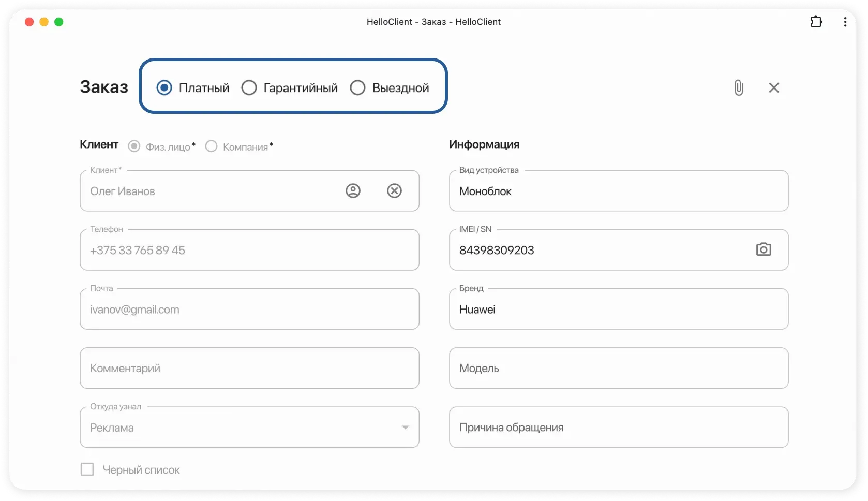Open client profile icon in Клиент field
Screen dimensions: 868x501
[353, 191]
